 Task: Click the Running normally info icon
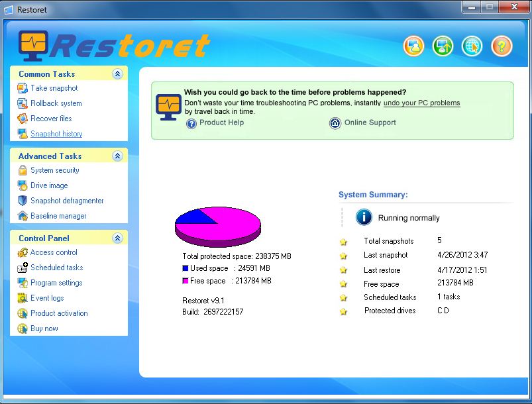point(364,217)
